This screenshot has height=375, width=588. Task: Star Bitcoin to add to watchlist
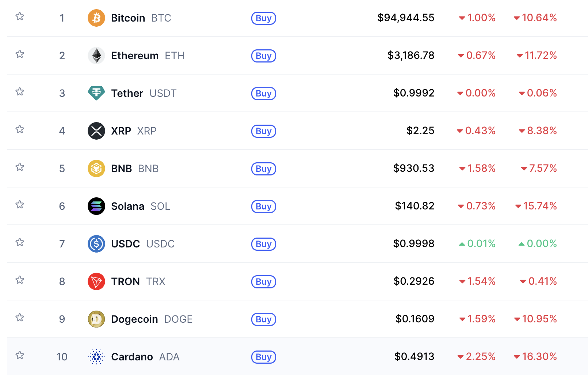tap(20, 16)
